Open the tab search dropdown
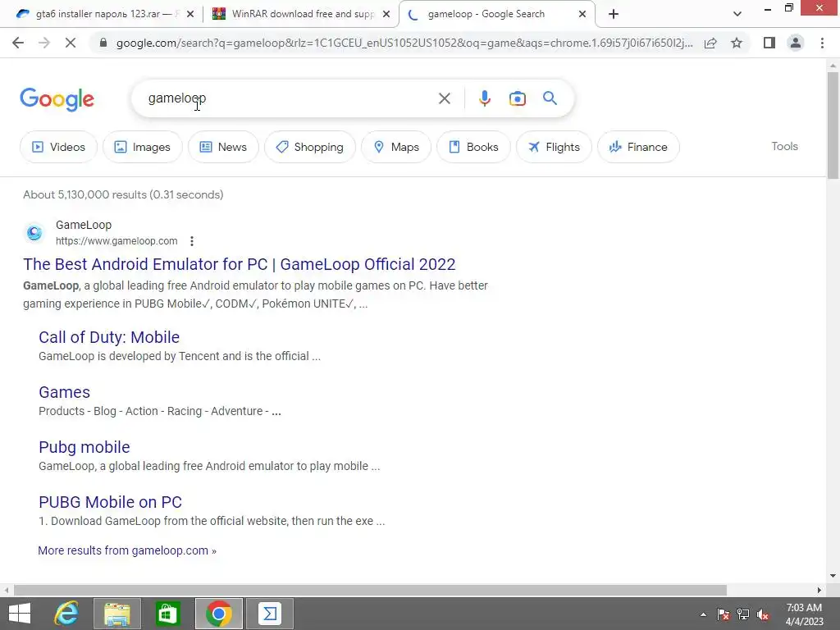The height and width of the screenshot is (630, 840). 737,15
